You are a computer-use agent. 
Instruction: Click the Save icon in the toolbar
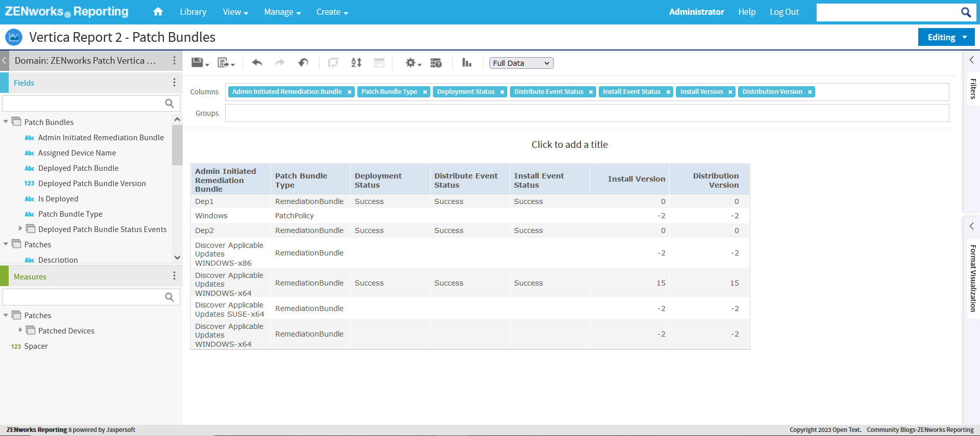(198, 63)
